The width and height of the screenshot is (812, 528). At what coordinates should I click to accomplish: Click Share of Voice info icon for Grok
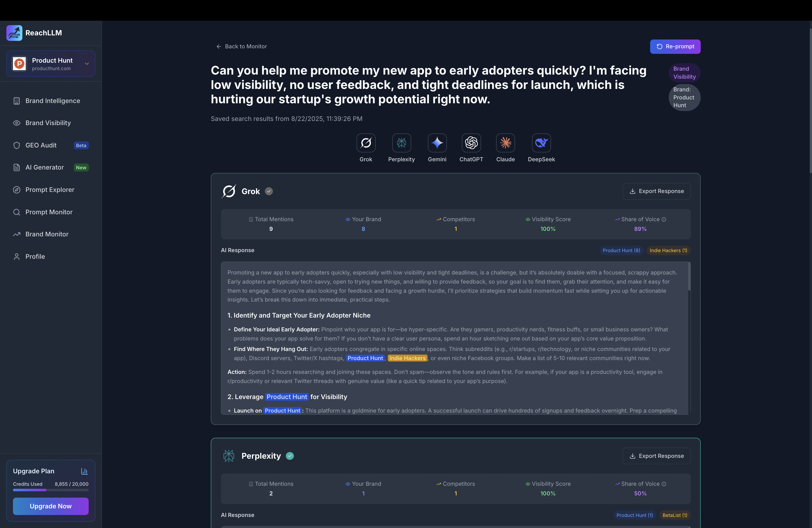click(x=664, y=219)
